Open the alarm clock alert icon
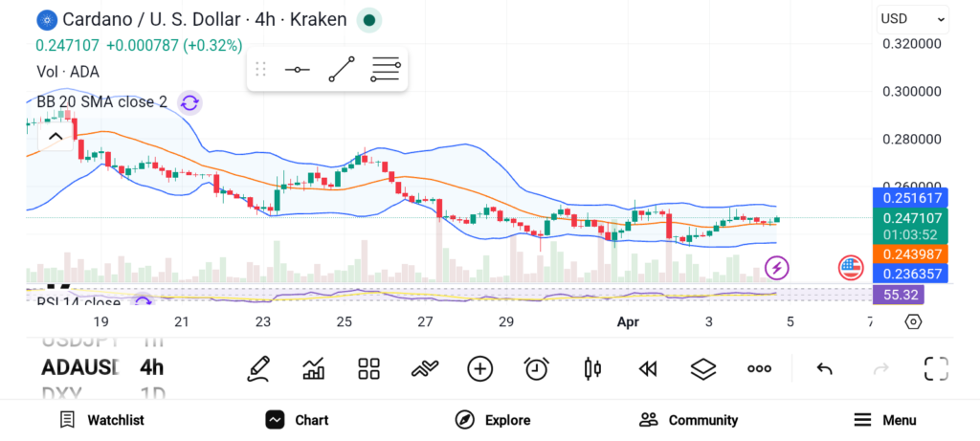 [x=536, y=368]
